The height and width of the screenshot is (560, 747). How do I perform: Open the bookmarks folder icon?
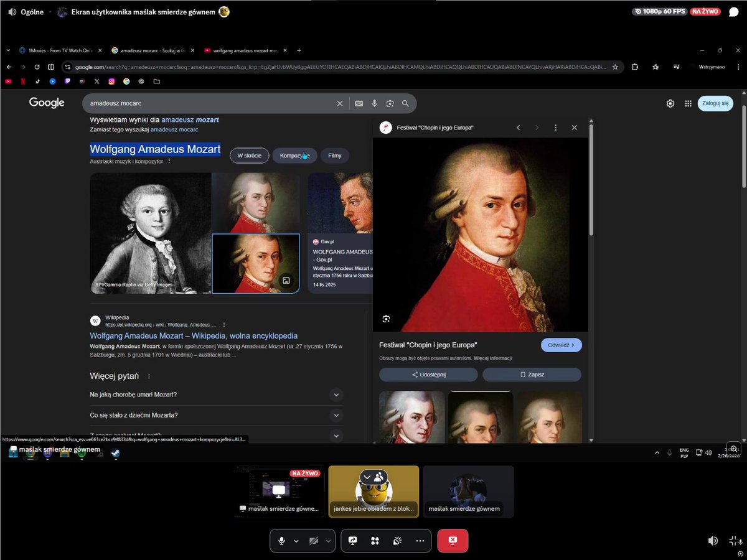coord(156,81)
